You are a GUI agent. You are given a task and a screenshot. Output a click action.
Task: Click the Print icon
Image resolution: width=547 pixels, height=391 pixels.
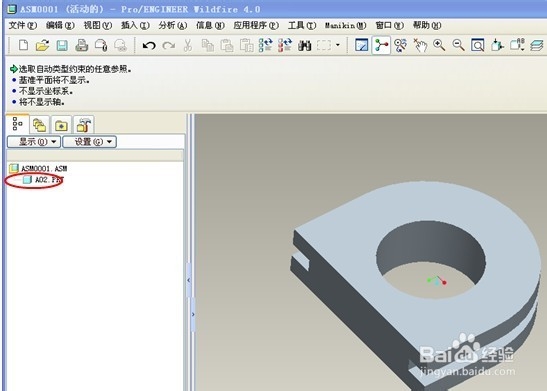pyautogui.click(x=82, y=45)
